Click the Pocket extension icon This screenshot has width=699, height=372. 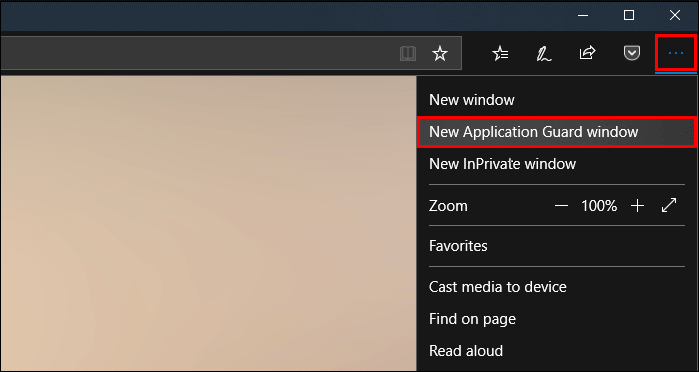click(632, 54)
